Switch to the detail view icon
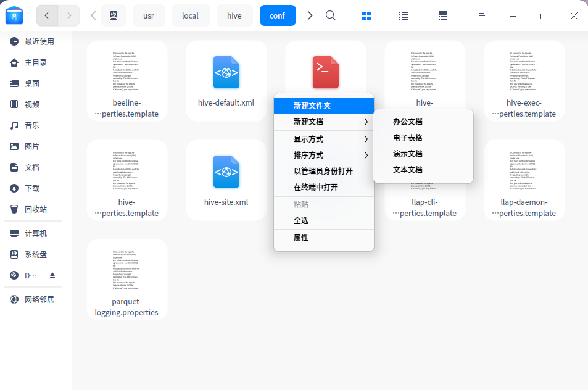Screen dimensions: 588x390 442,15
